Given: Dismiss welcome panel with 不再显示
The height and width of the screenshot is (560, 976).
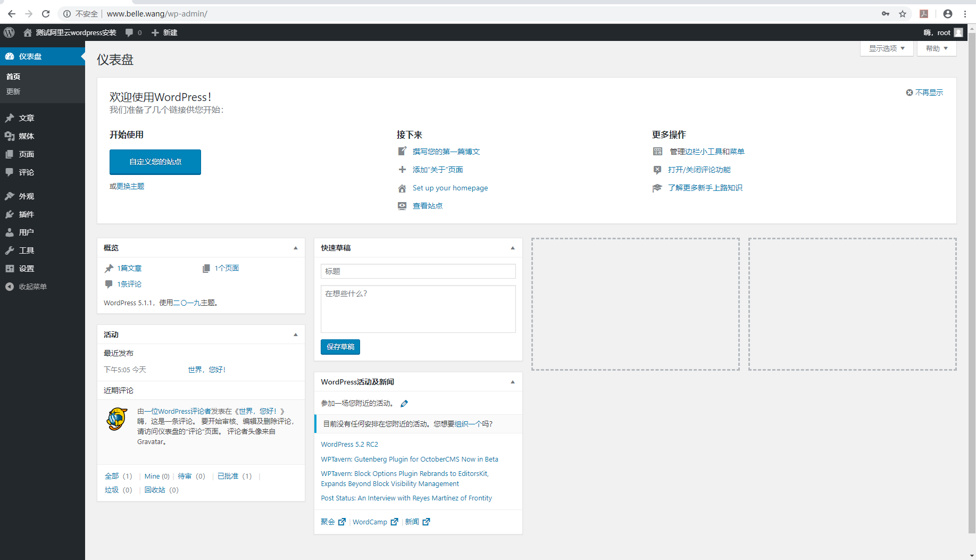Looking at the screenshot, I should [x=924, y=93].
